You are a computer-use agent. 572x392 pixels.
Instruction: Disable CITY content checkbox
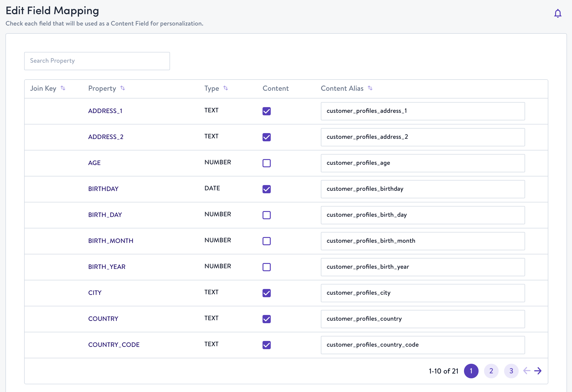click(266, 293)
